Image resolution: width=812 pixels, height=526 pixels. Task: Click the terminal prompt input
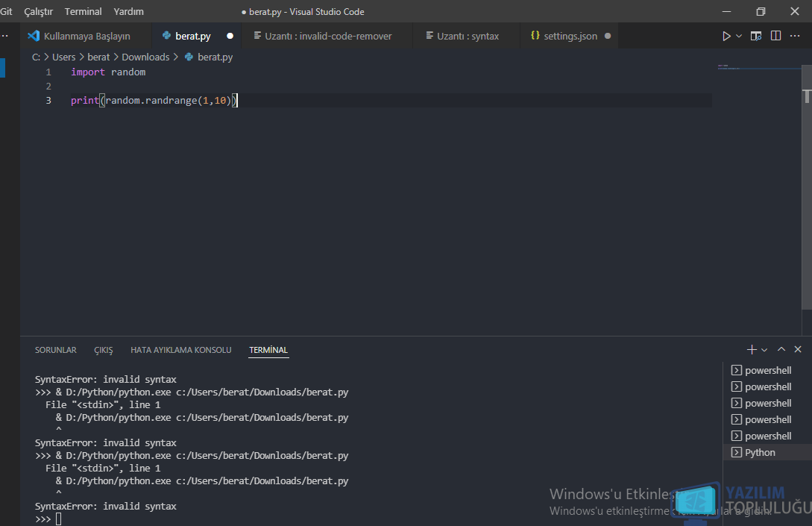pos(58,519)
